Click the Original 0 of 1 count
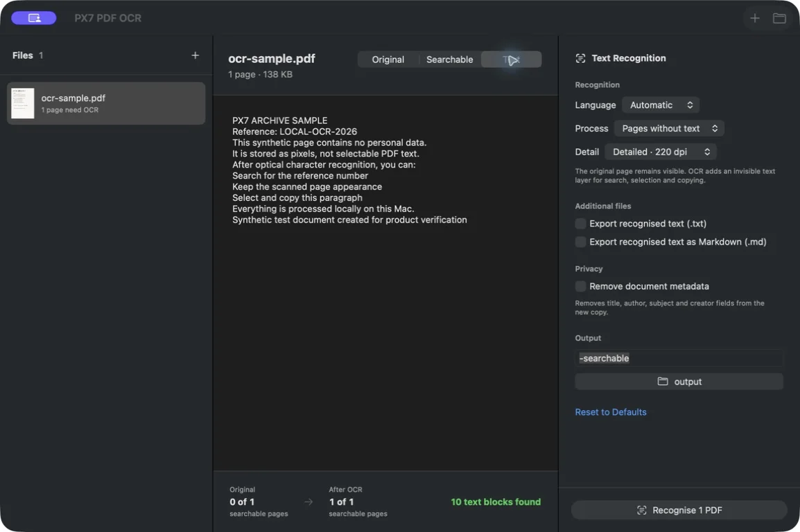This screenshot has height=532, width=800. click(x=242, y=502)
